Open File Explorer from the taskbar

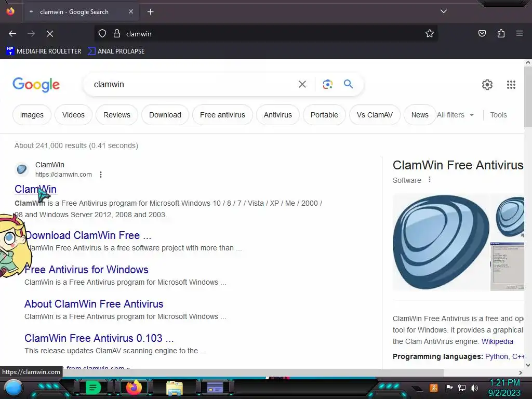click(x=175, y=388)
